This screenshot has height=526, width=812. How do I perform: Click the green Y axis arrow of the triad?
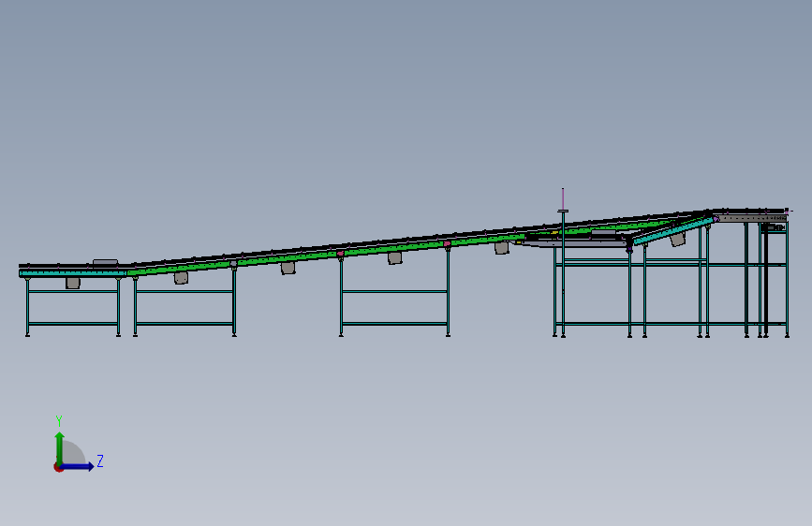click(60, 447)
